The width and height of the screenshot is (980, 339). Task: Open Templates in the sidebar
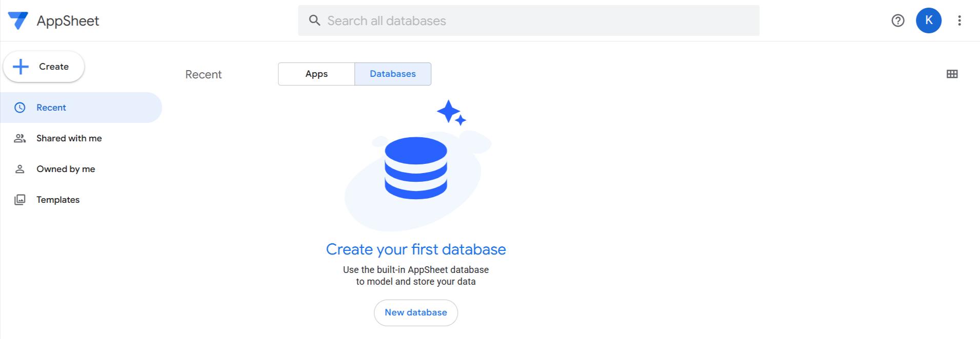81,200
